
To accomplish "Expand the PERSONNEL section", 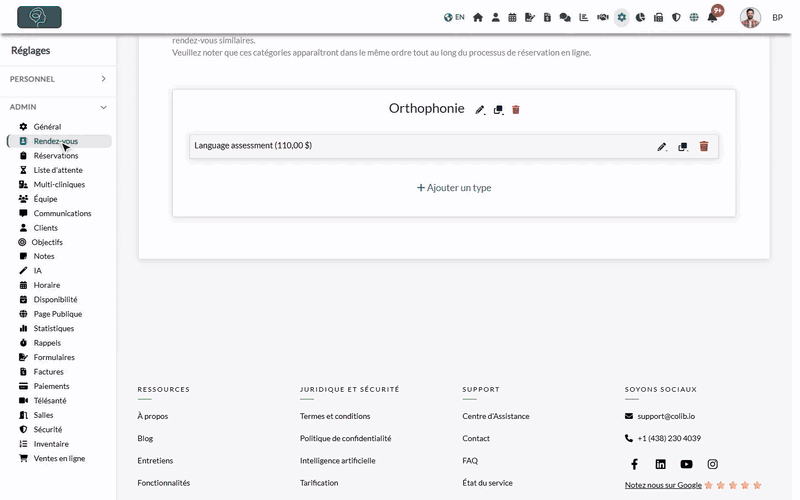I will pos(58,79).
